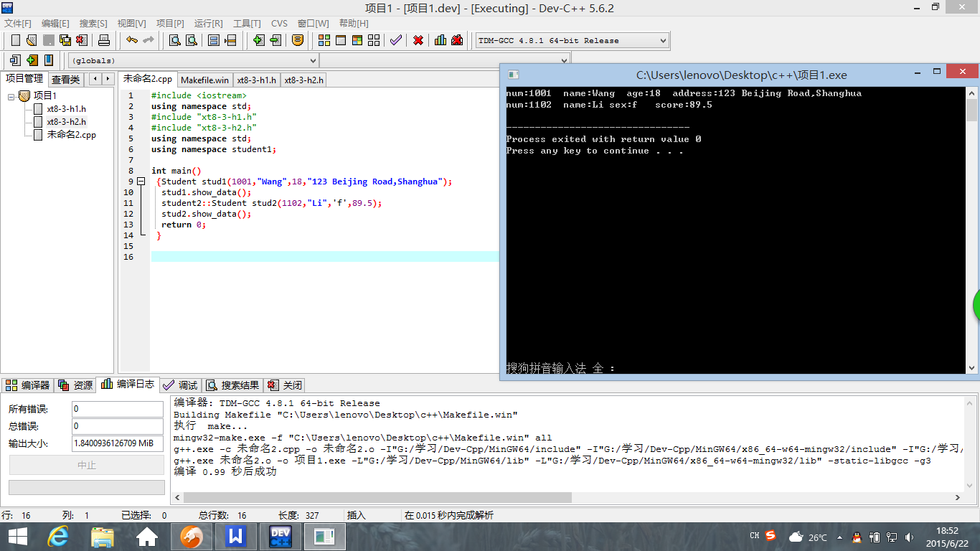The height and width of the screenshot is (551, 980).
Task: Click the Close file toolbar icon
Action: click(x=82, y=40)
